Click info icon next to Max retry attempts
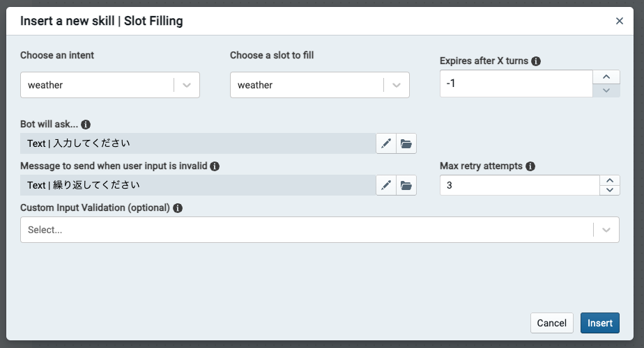This screenshot has width=644, height=348. [530, 166]
